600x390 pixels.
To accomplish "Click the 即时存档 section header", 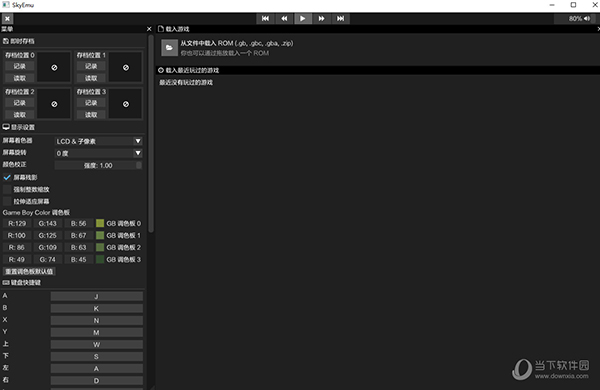I will (18, 41).
